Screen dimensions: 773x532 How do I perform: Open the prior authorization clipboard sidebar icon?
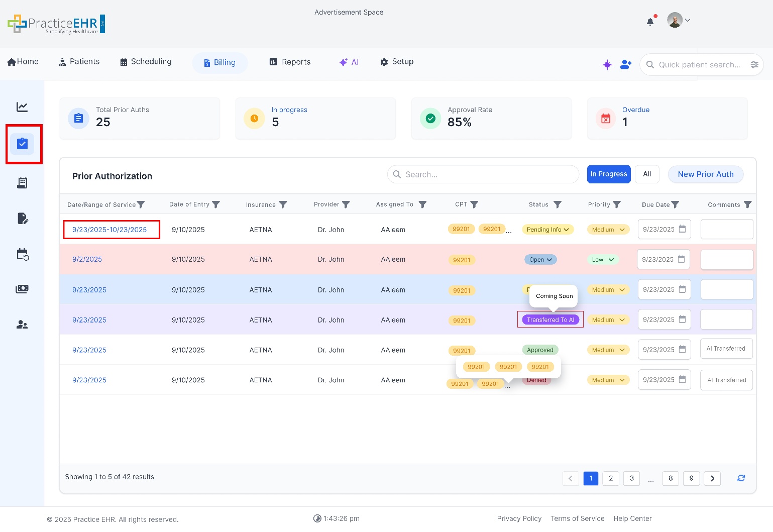23,144
